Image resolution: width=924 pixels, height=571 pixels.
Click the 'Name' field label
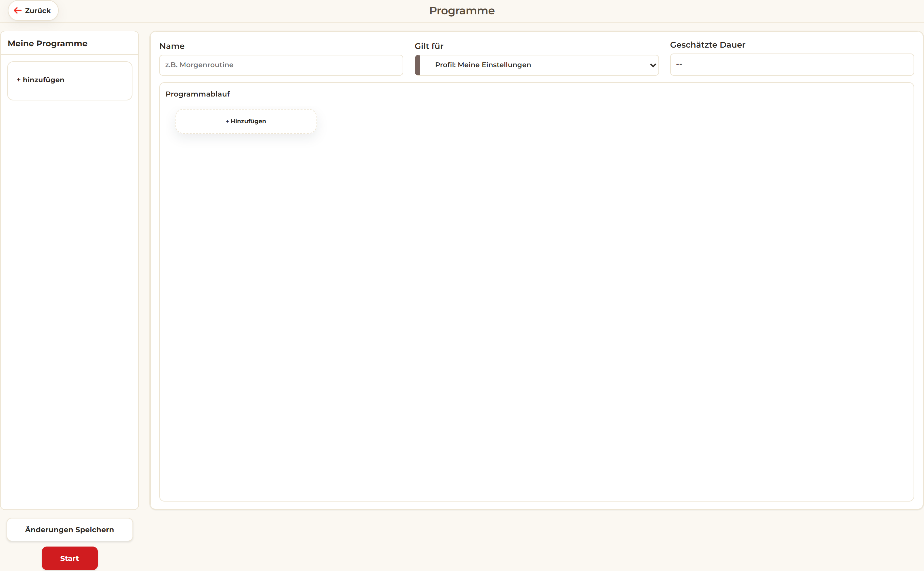(172, 46)
